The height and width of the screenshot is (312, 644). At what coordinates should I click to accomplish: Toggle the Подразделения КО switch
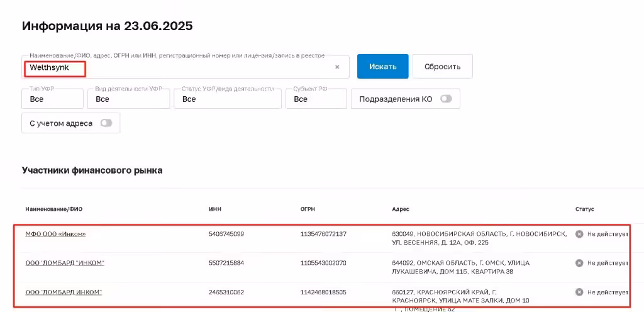(x=446, y=99)
